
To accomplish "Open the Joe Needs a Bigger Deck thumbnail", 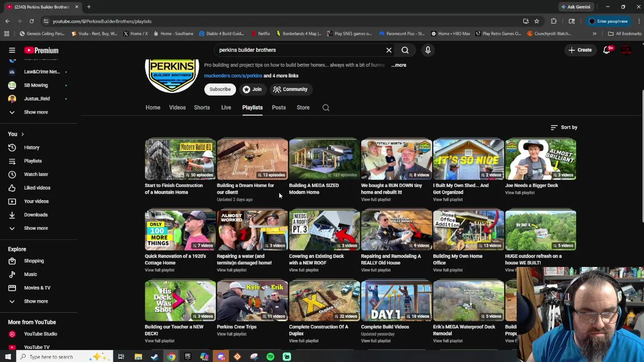I will coord(540,160).
